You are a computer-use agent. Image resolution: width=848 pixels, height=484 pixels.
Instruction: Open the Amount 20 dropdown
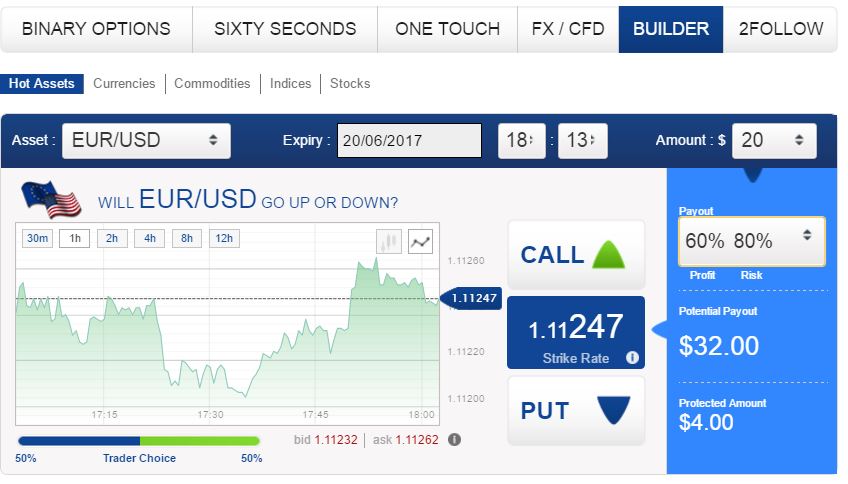(774, 141)
